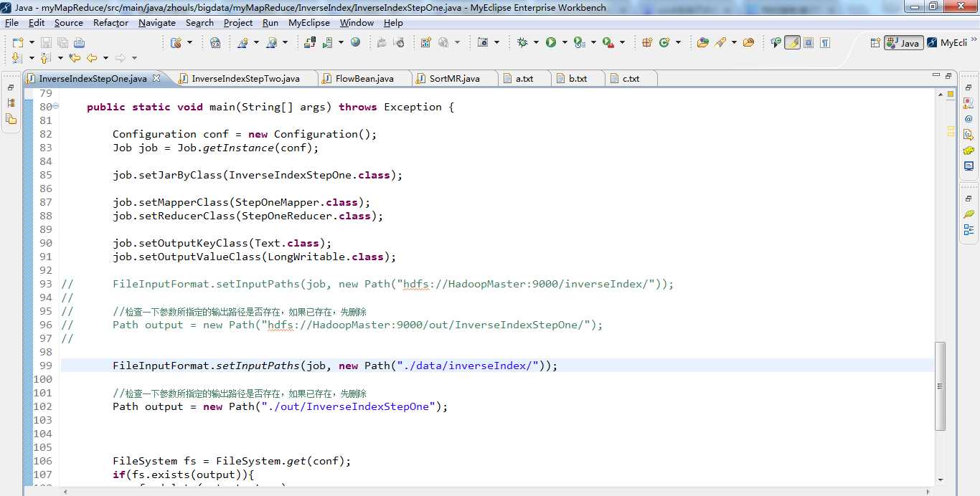980x496 pixels.
Task: Toggle Show Whitespace Characters pilcrow button
Action: 825,43
